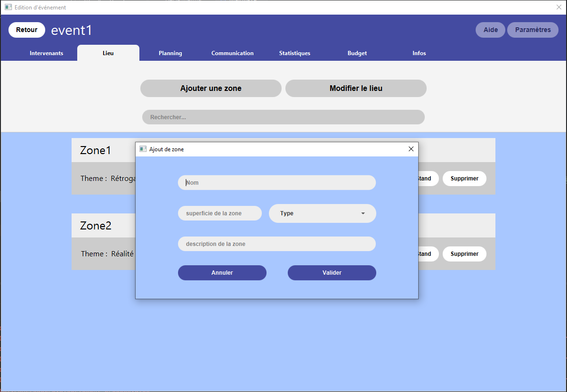Click the Annuler button

pos(222,273)
